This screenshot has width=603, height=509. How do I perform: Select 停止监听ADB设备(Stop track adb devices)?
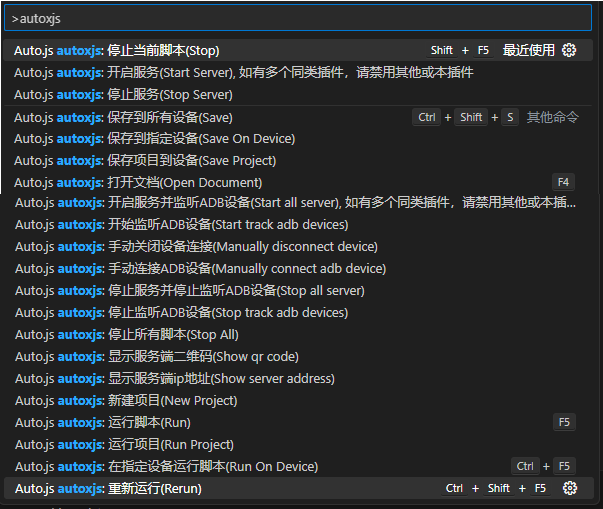298,313
